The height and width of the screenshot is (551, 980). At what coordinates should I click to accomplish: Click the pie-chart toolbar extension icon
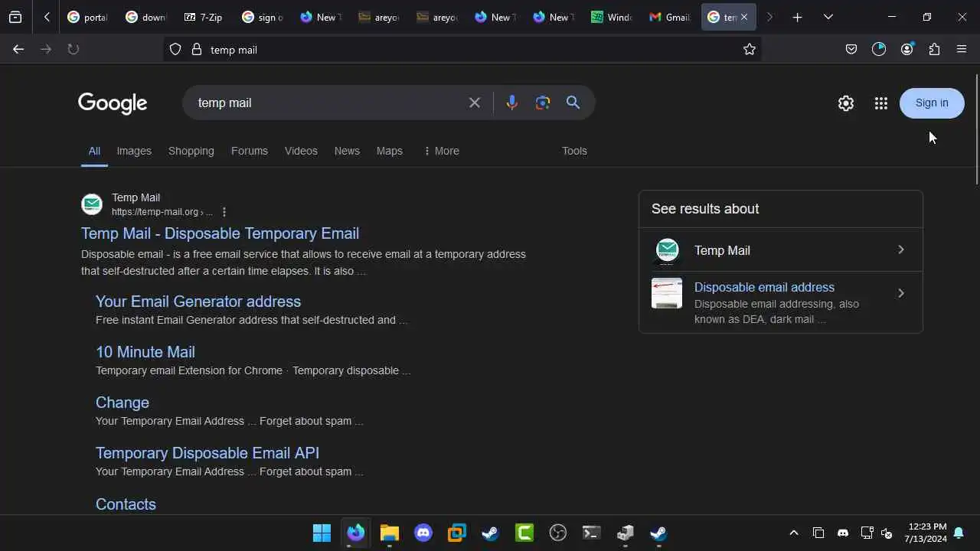[x=879, y=49]
